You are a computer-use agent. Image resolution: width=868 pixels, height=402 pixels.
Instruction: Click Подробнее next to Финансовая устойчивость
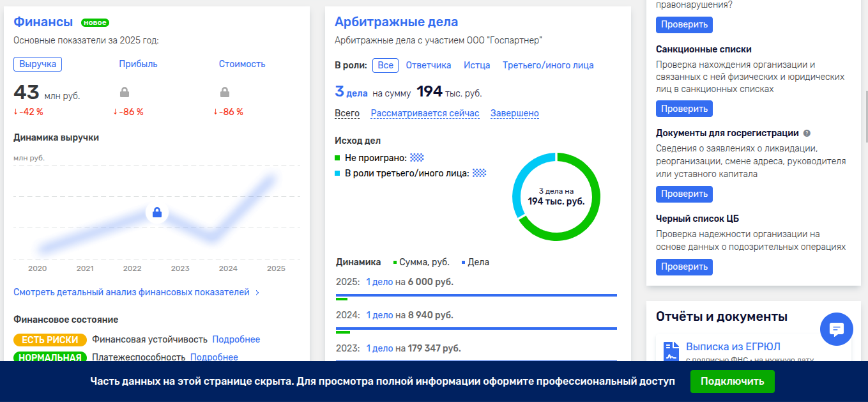pos(236,339)
